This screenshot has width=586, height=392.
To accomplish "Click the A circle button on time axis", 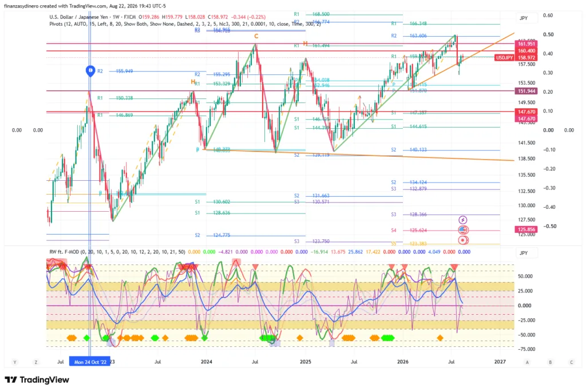I will [527, 362].
